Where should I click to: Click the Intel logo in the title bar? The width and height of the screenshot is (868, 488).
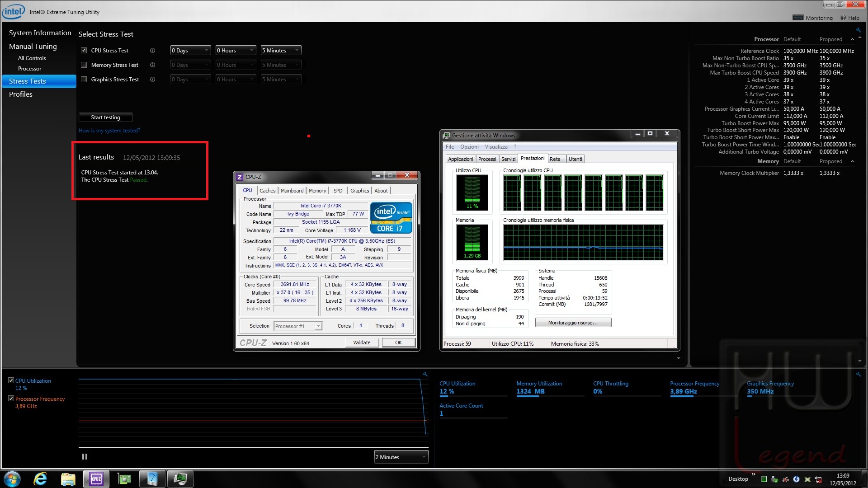[14, 12]
